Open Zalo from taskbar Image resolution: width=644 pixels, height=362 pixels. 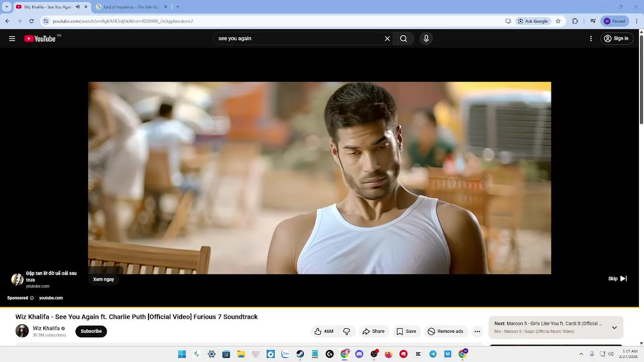click(285, 354)
